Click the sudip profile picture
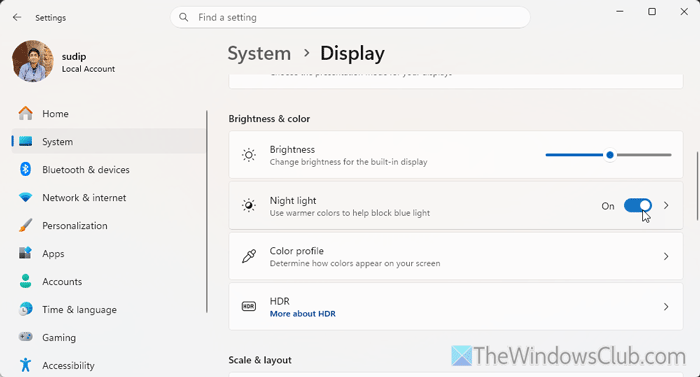The width and height of the screenshot is (700, 377). 33,61
